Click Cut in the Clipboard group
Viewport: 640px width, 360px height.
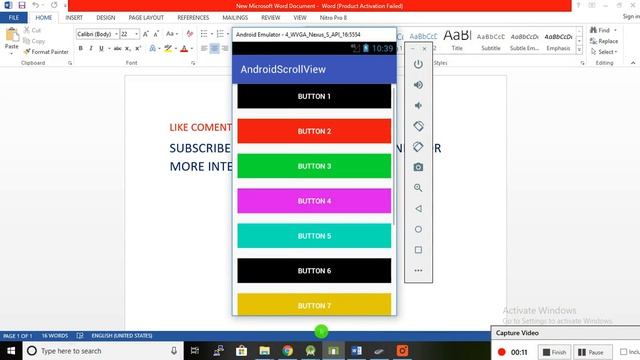(x=32, y=30)
